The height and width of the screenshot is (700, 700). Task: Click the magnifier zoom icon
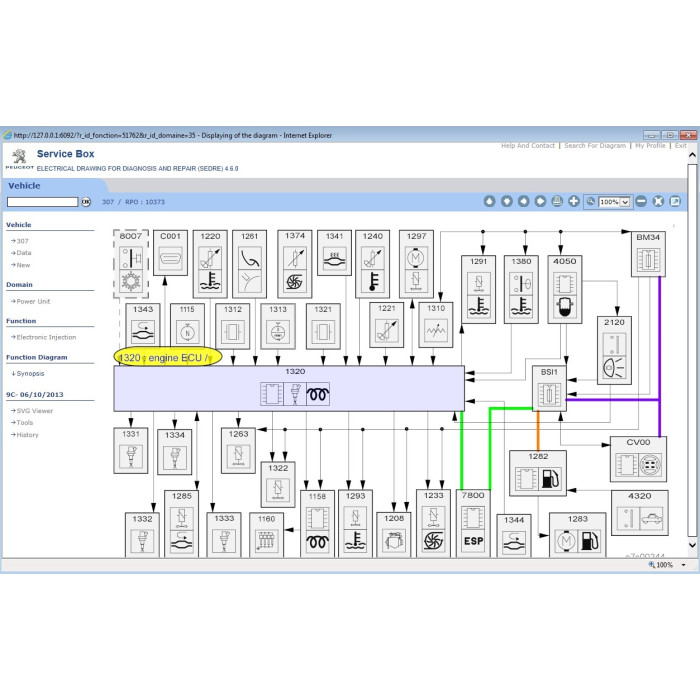(591, 201)
